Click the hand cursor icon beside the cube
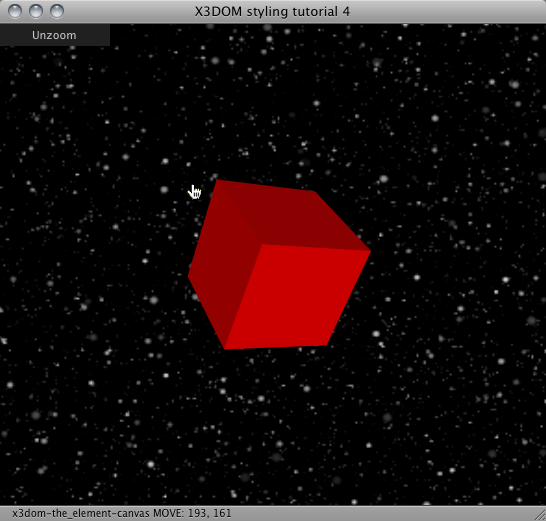 (x=195, y=192)
